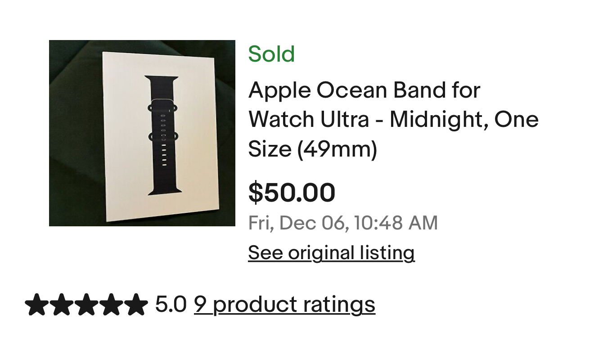Click the second rating star
This screenshot has width=594, height=364.
pyautogui.click(x=62, y=305)
